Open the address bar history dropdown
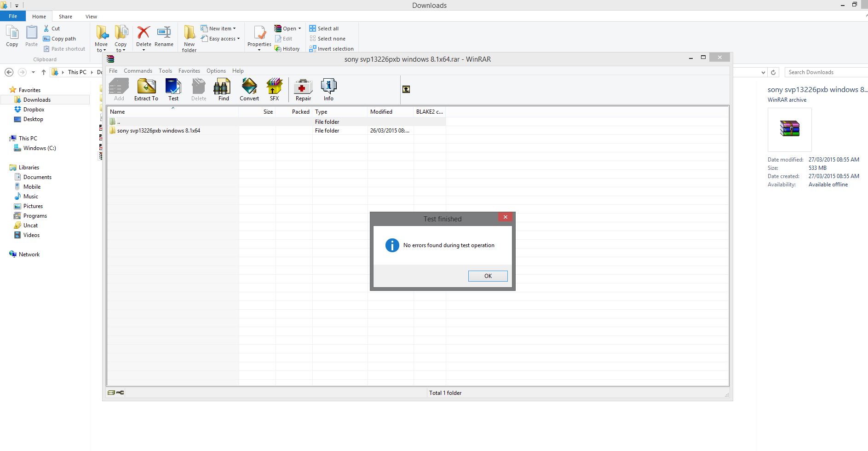 tap(764, 72)
